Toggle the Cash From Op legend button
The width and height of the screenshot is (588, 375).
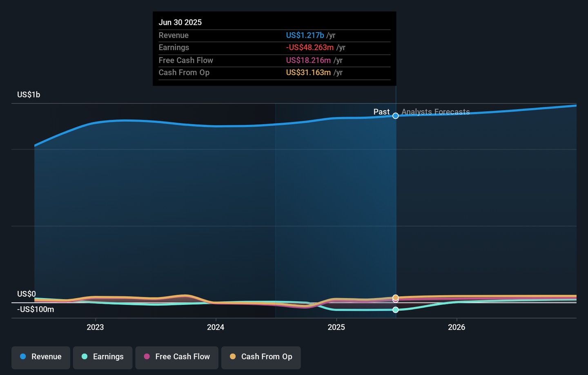point(261,357)
